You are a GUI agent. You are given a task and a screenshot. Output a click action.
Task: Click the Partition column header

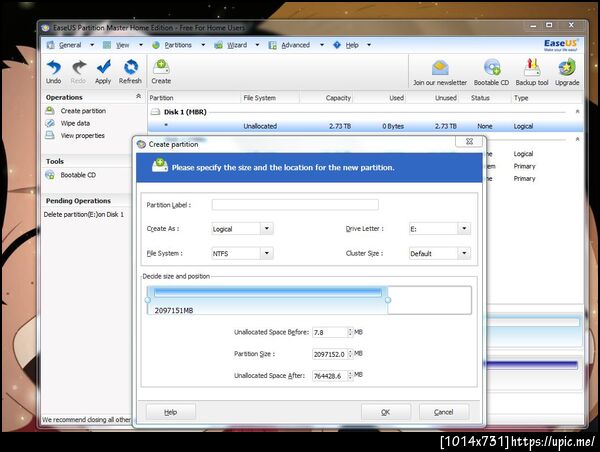coord(161,98)
